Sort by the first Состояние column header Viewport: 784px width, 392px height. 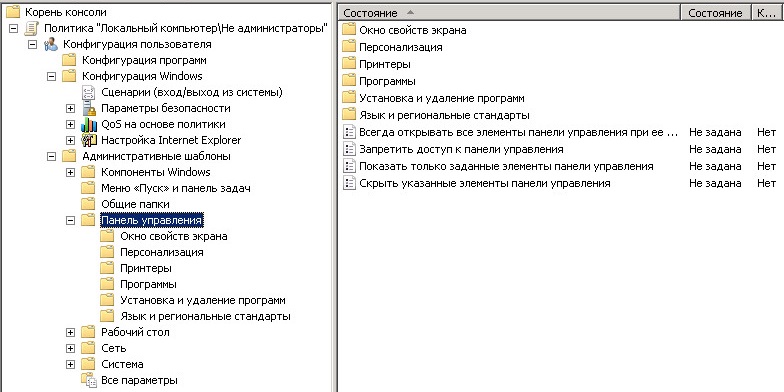[x=510, y=13]
